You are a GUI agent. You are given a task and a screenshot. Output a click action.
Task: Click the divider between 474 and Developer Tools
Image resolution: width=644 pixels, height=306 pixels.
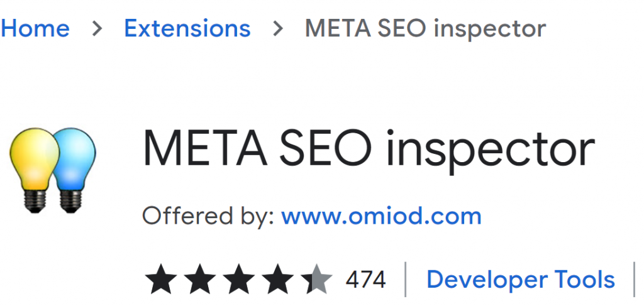[x=406, y=280]
